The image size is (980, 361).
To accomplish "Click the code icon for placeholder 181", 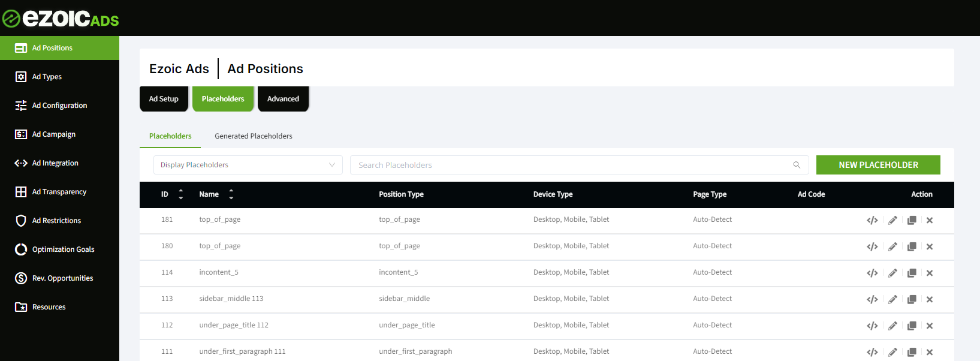I will pyautogui.click(x=872, y=220).
